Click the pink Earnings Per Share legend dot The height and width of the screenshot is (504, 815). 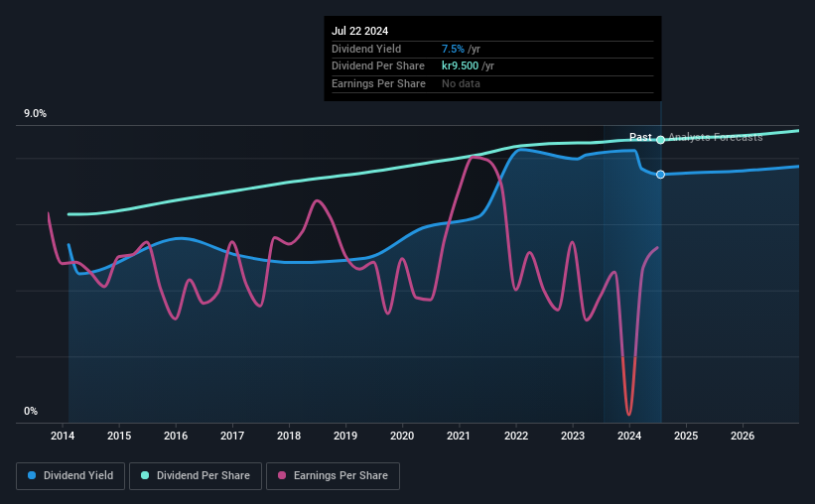[282, 475]
